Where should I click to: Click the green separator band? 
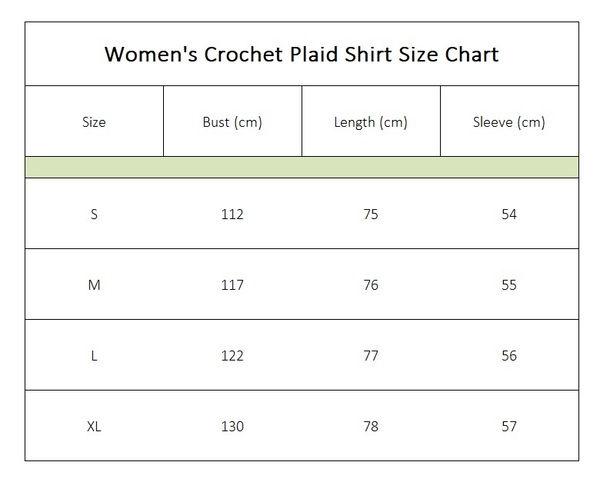point(302,167)
